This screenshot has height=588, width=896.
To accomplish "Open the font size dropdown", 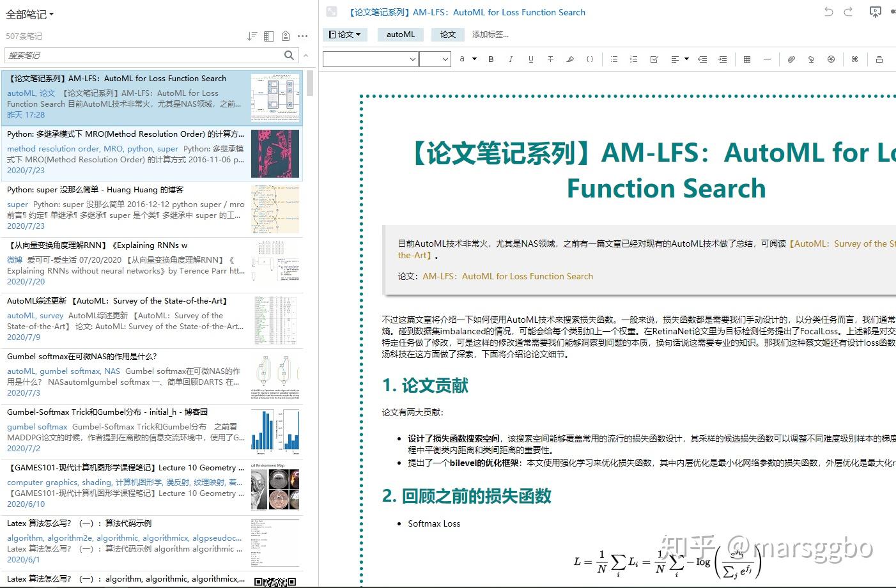I will tap(435, 59).
